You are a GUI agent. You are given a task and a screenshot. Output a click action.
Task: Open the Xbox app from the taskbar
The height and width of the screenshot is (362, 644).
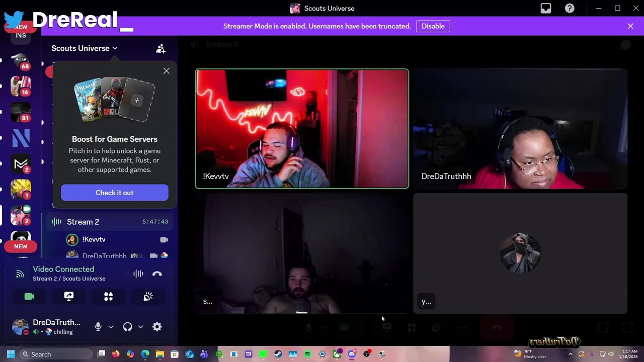337,354
